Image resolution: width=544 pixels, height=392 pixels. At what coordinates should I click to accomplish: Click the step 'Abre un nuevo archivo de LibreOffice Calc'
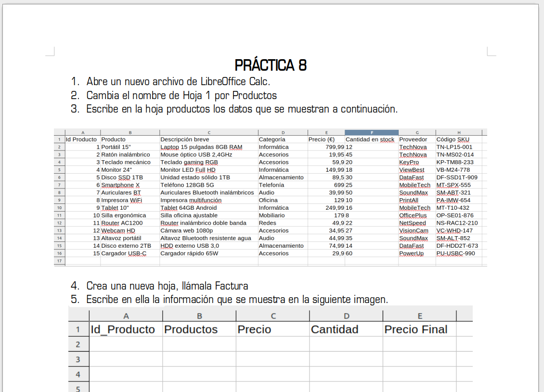click(178, 81)
